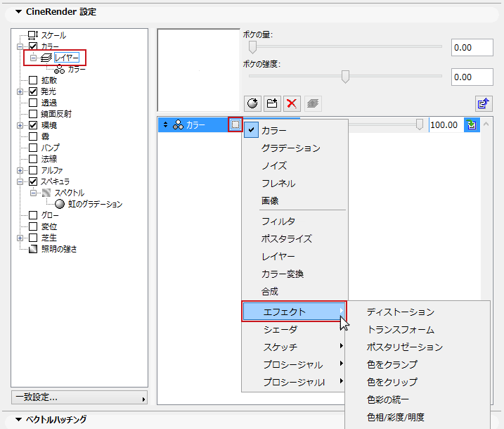Viewport: 504px width, 429px height.
Task: Collapse the CineRender 設定 panel
Action: pyautogui.click(x=19, y=11)
